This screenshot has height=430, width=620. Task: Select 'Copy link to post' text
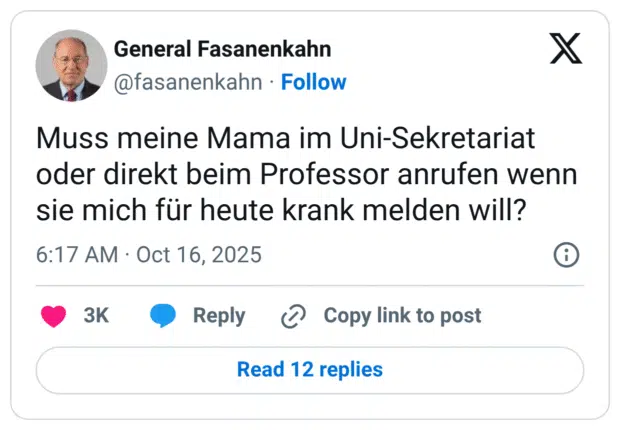click(x=402, y=316)
